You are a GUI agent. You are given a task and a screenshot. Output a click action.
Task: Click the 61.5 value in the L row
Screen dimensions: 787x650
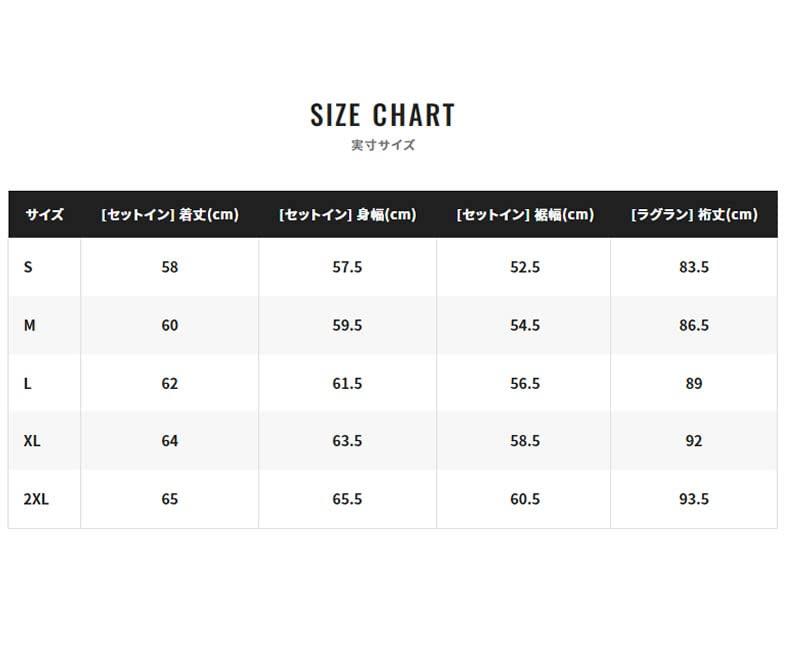pos(347,383)
